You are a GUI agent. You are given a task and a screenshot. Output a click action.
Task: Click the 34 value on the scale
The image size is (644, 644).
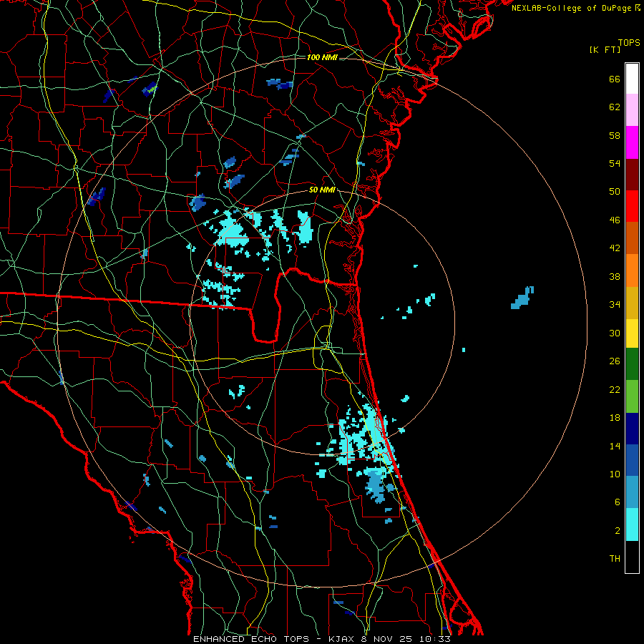click(x=615, y=305)
